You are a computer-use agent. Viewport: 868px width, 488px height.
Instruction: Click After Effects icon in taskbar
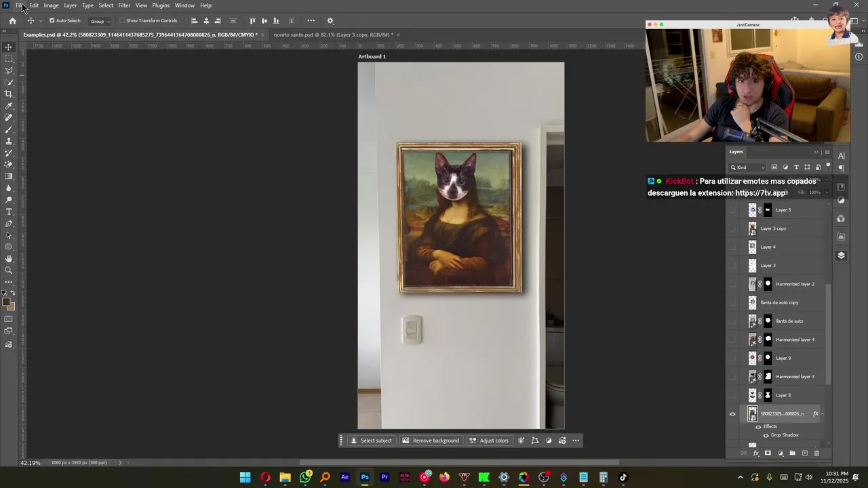click(344, 477)
